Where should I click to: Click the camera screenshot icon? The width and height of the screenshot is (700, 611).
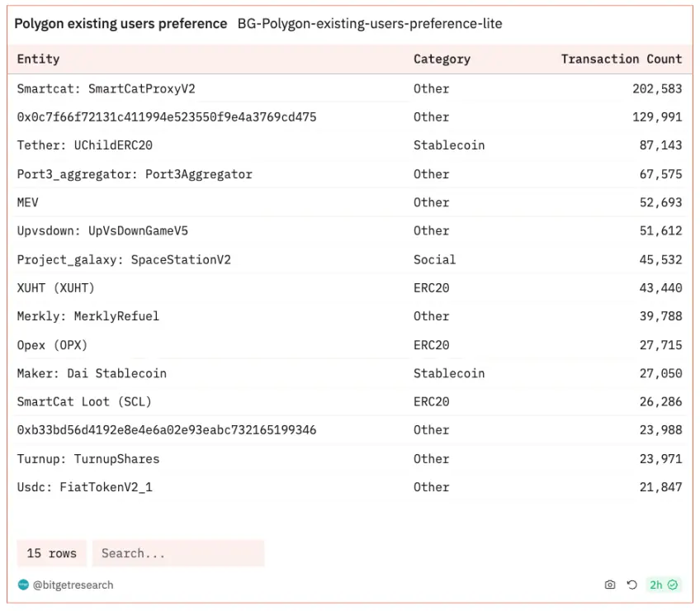click(x=610, y=585)
